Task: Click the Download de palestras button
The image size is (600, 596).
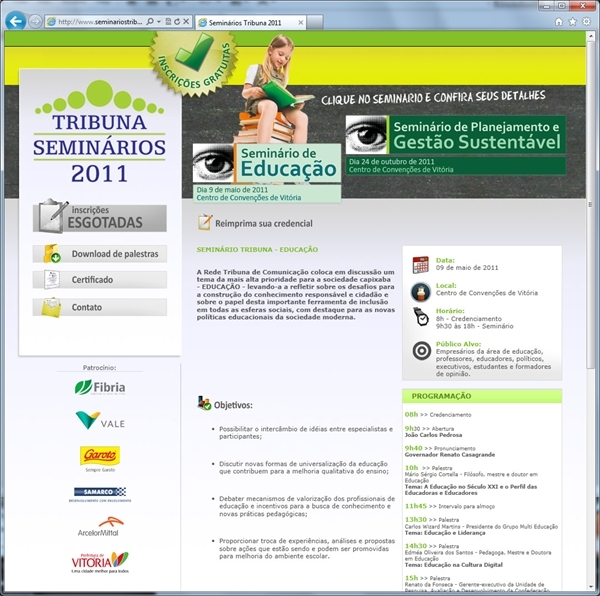Action: [99, 254]
